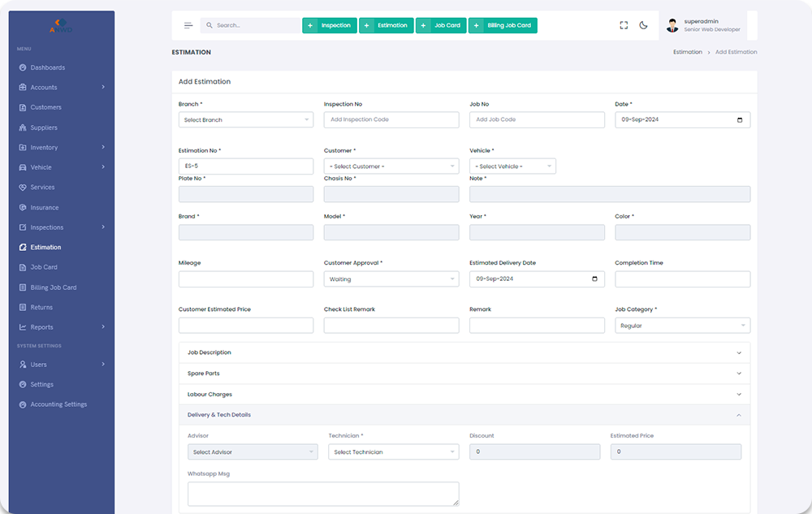Click the Dashboards sidebar icon
Screen dimensions: 812x514
point(23,67)
